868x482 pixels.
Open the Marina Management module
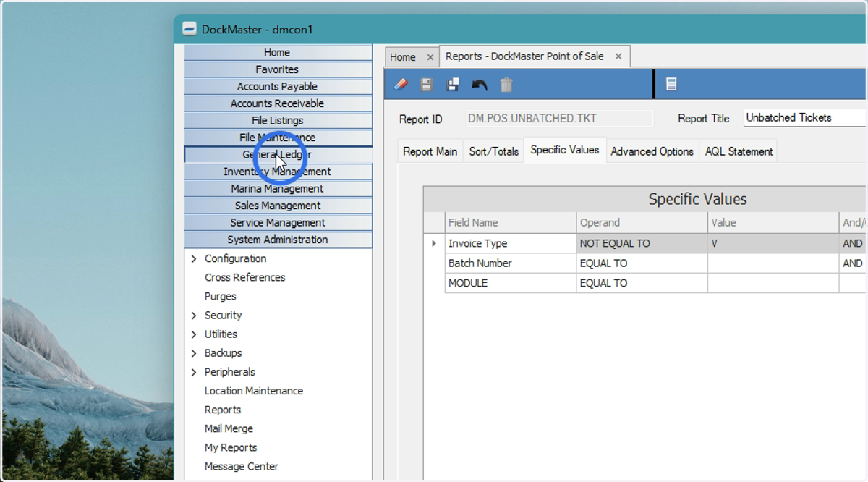(278, 188)
